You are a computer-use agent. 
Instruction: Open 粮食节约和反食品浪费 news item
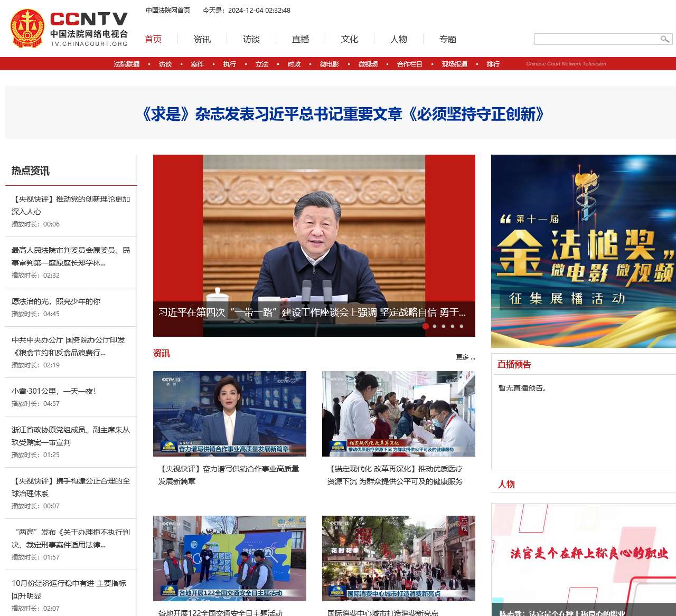click(x=69, y=346)
